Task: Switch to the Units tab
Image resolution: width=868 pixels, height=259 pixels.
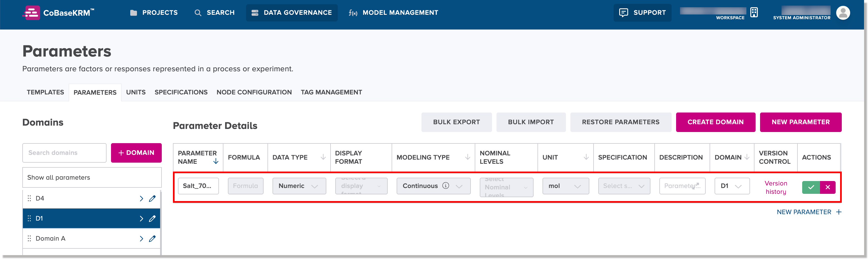Action: tap(136, 92)
